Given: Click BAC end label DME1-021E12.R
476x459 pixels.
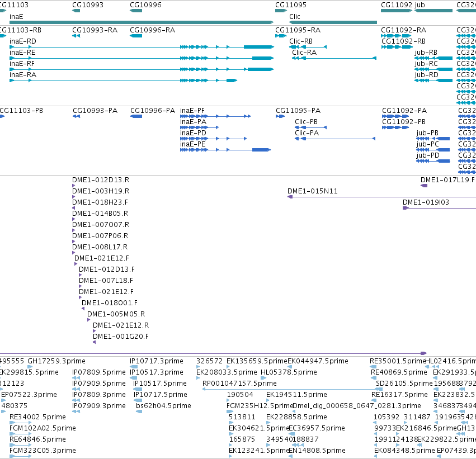Looking at the screenshot, I should [x=121, y=325].
